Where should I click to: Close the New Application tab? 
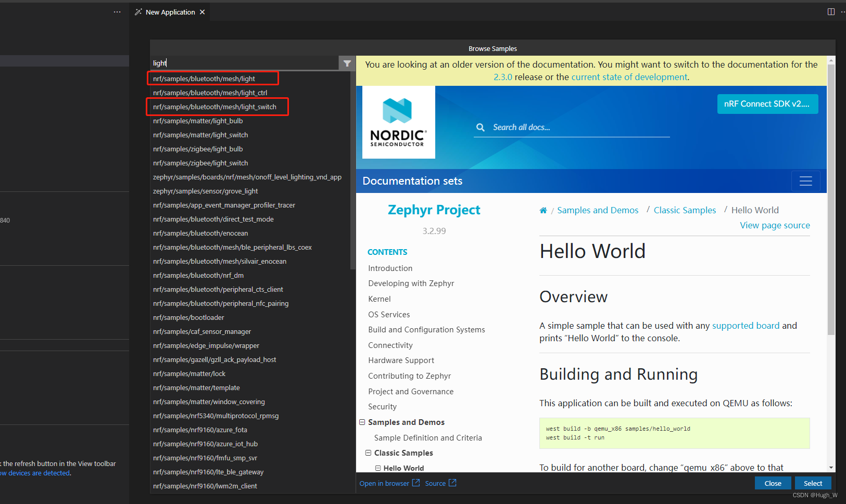203,12
